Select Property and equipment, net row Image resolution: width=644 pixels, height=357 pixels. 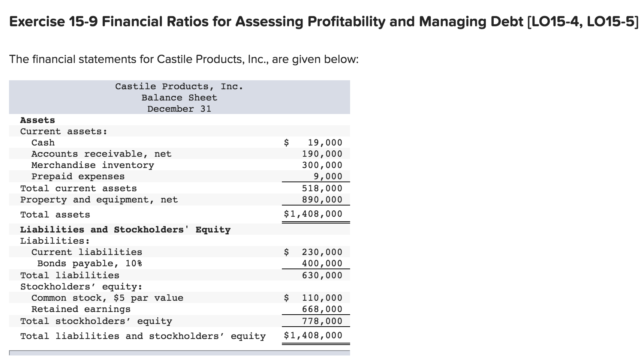(99, 199)
